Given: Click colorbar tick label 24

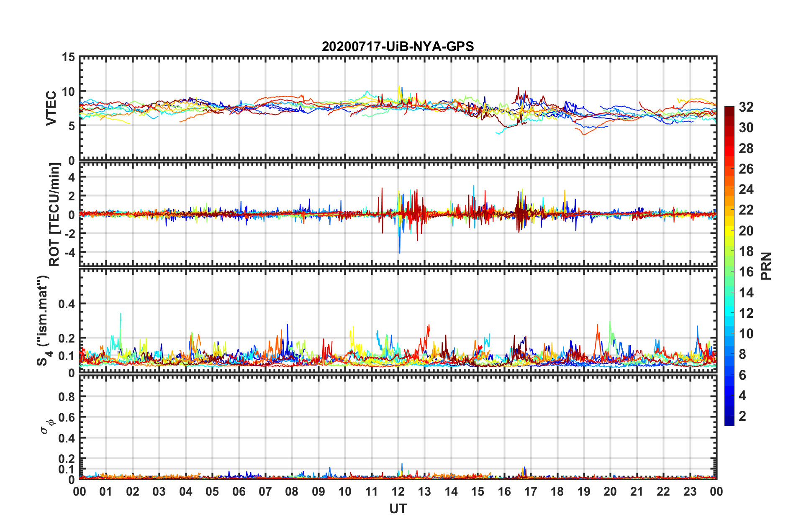Looking at the screenshot, I should 746,189.
